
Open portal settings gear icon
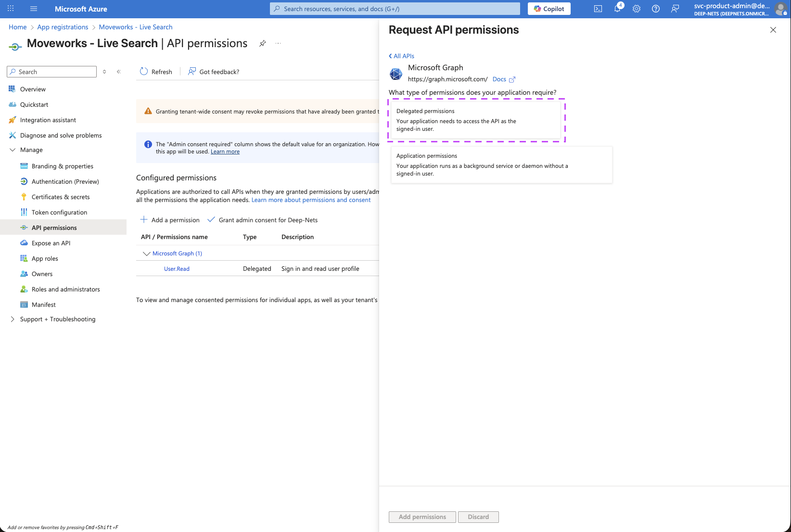click(x=637, y=9)
